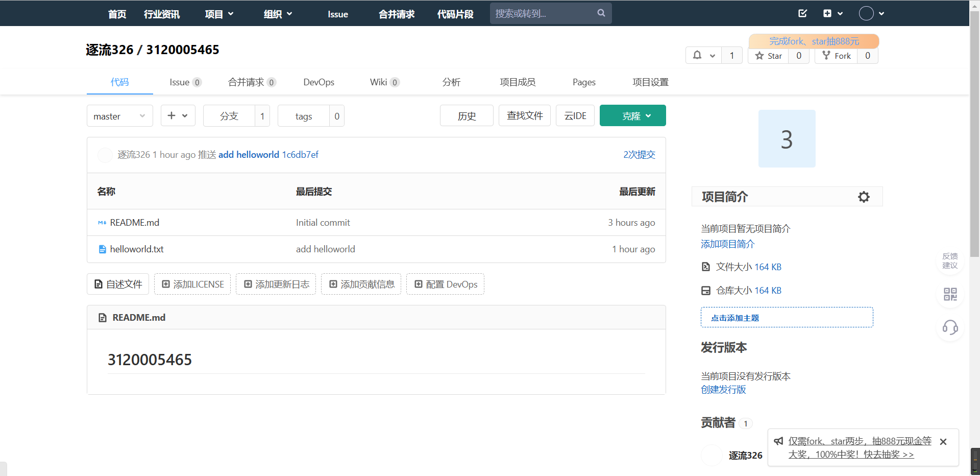Switch to the 分析 tab
The height and width of the screenshot is (476, 980).
point(451,82)
